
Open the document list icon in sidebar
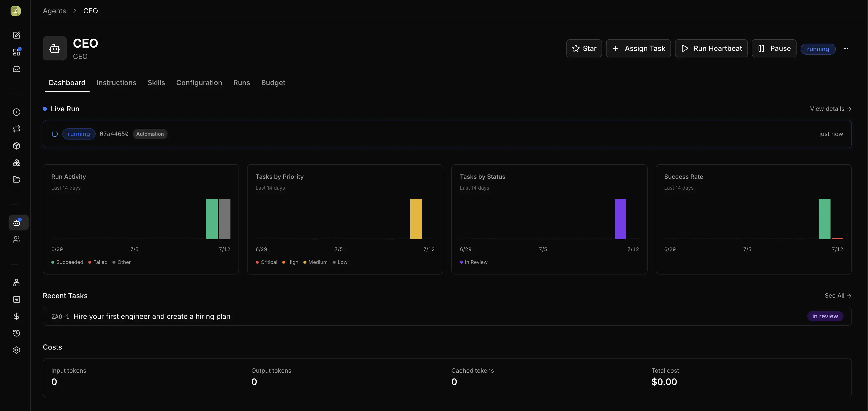point(17,299)
